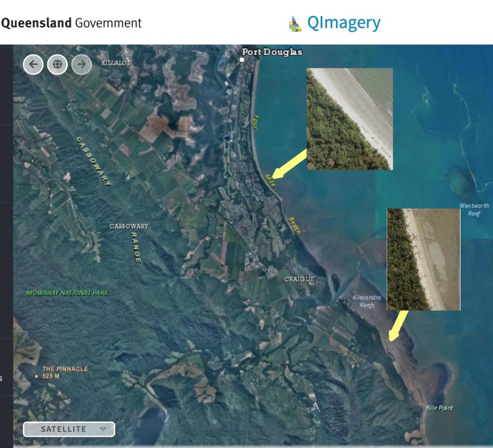The height and width of the screenshot is (448, 493).
Task: Click the Craiglie locality label
Action: (x=299, y=279)
